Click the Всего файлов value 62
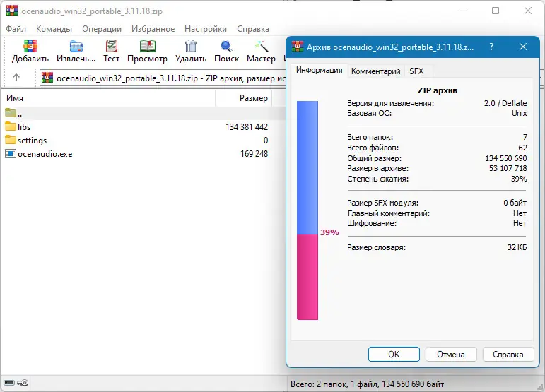 pyautogui.click(x=523, y=148)
